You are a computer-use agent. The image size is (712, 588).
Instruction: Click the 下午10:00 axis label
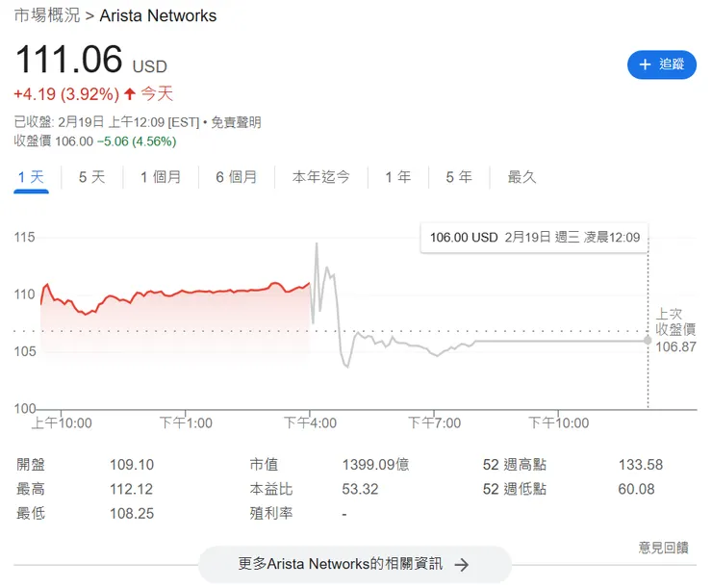pos(558,423)
